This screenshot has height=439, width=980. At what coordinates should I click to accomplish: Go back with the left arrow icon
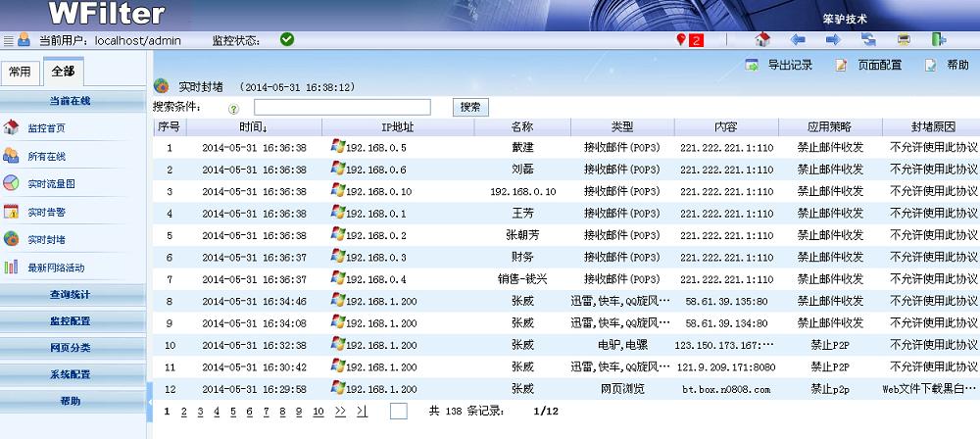tap(798, 40)
